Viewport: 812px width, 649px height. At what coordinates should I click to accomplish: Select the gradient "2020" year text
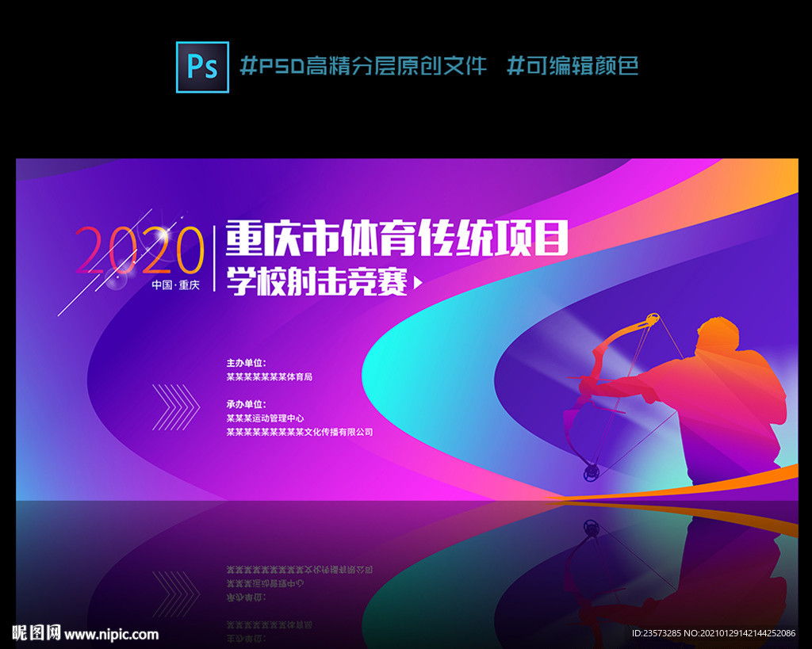tap(140, 250)
